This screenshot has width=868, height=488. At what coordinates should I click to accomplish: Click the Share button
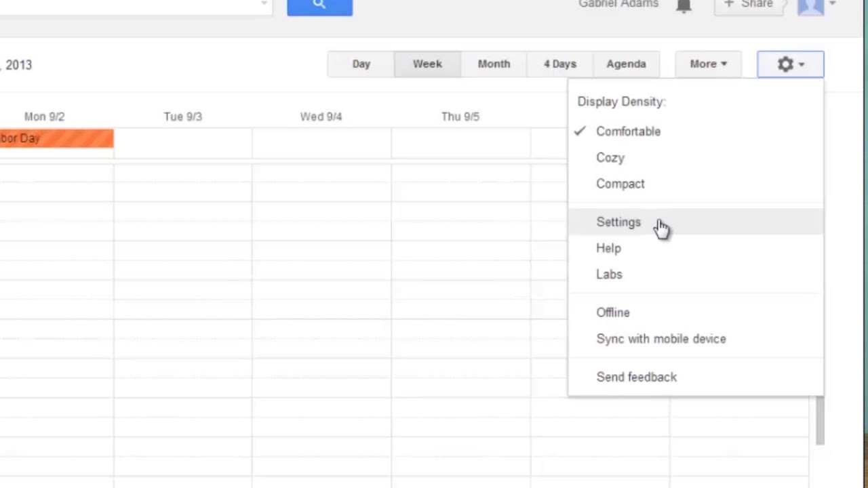click(749, 5)
